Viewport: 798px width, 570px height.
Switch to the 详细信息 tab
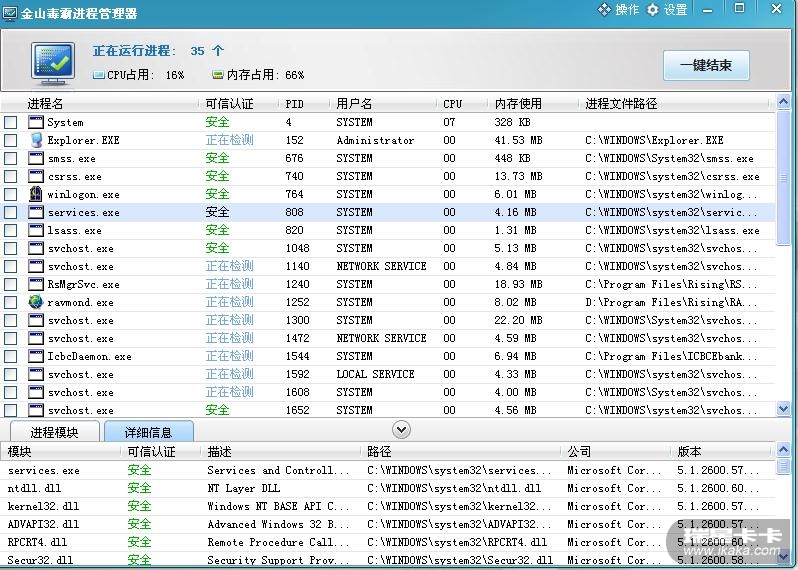(x=149, y=432)
